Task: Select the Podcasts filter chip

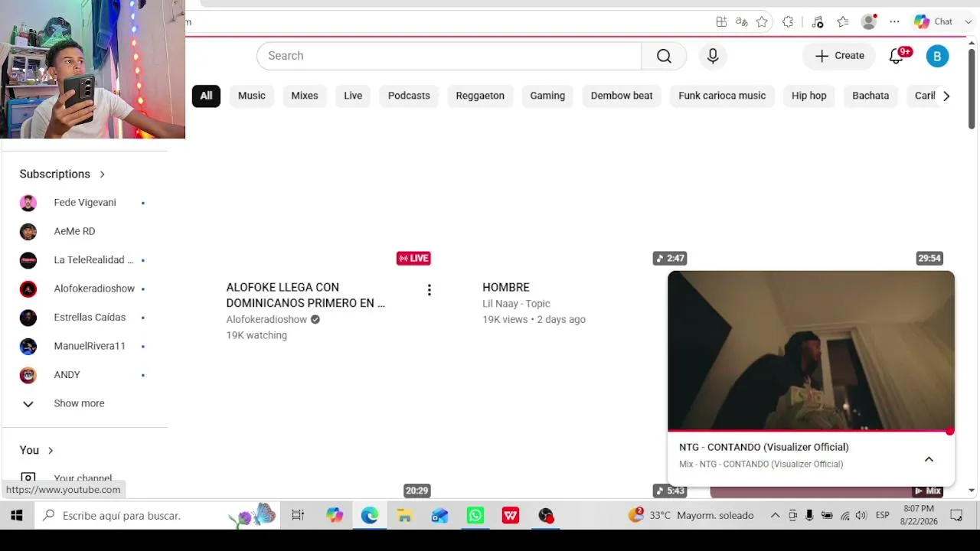Action: [409, 96]
